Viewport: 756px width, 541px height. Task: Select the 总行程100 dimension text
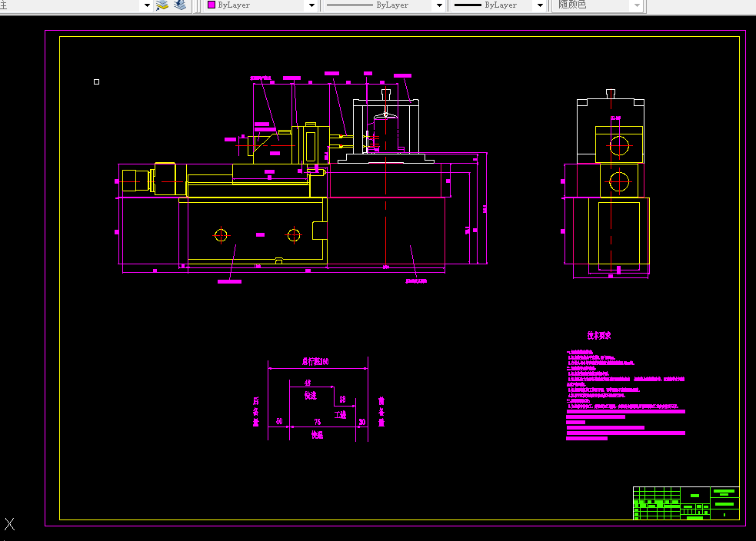(315, 361)
